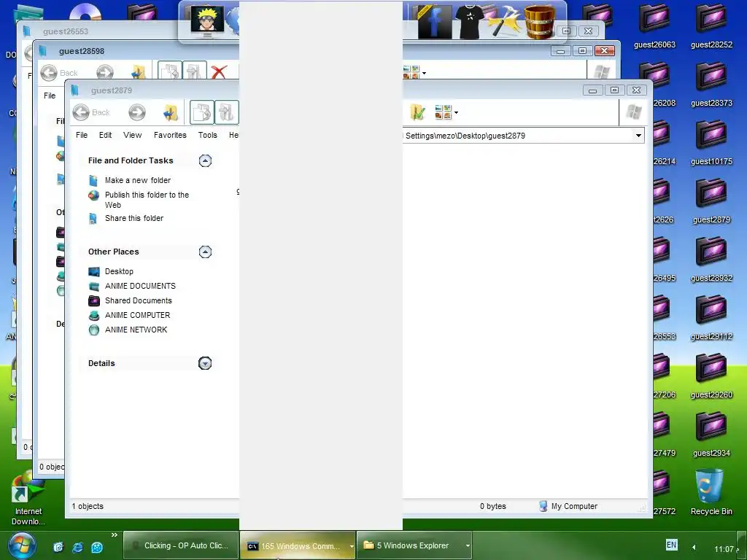Click Share this folder link
The height and width of the screenshot is (560, 747).
pos(134,218)
